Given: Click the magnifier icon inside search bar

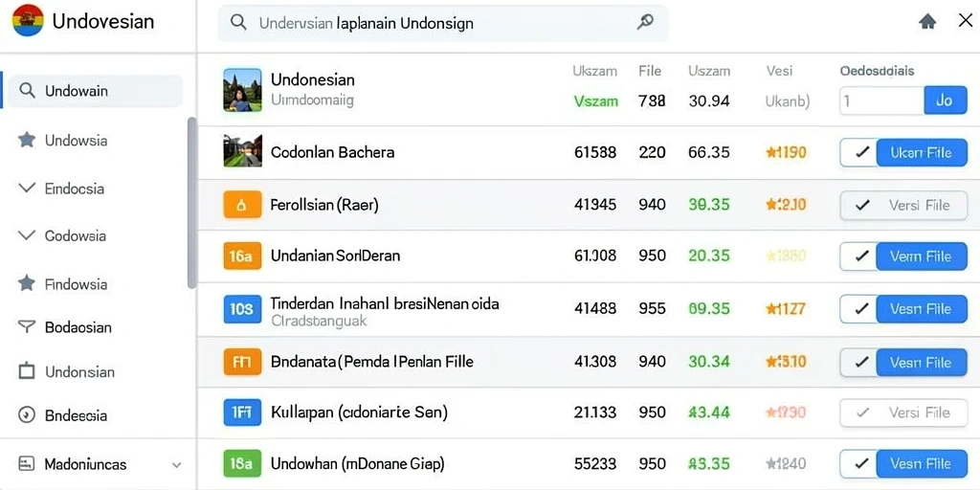Looking at the screenshot, I should click(238, 23).
